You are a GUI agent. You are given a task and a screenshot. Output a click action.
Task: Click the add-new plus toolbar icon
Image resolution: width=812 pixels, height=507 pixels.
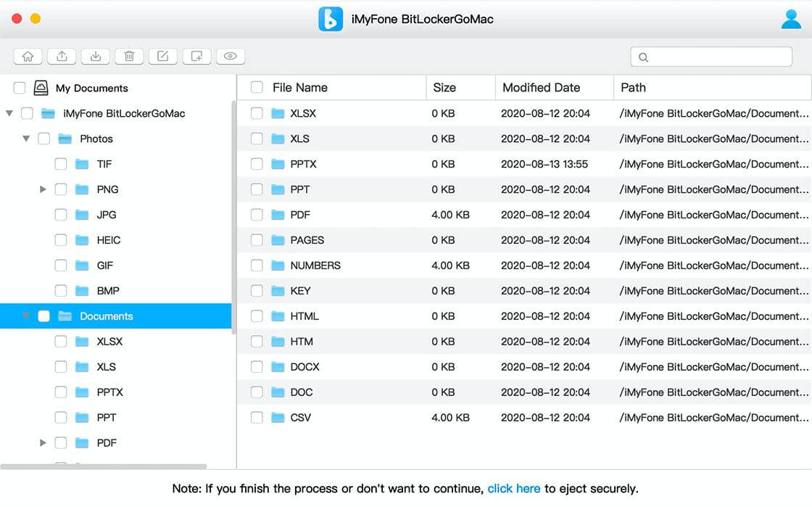click(x=196, y=57)
